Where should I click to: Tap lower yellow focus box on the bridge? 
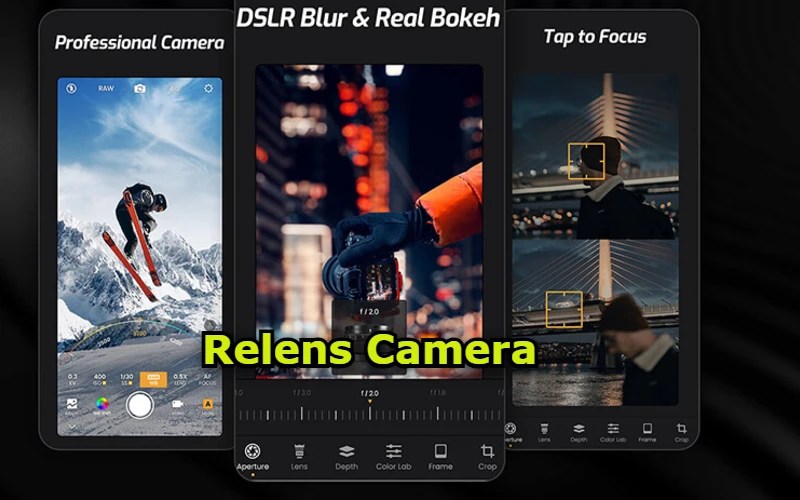coord(564,309)
